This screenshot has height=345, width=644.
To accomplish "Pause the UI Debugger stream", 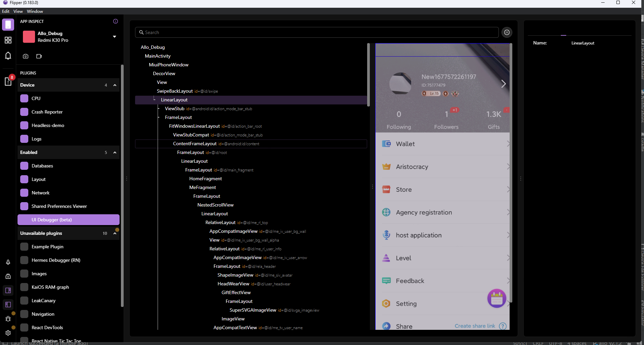I will [507, 32].
